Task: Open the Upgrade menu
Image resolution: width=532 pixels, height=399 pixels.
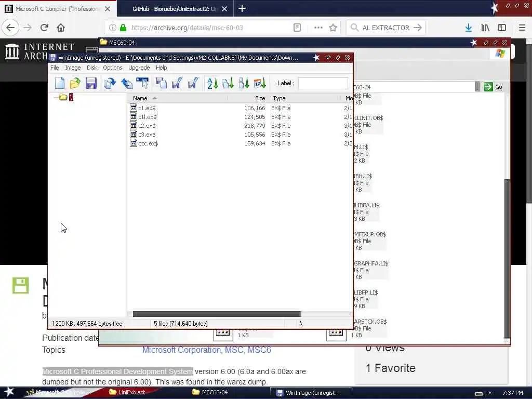Action: click(x=139, y=68)
